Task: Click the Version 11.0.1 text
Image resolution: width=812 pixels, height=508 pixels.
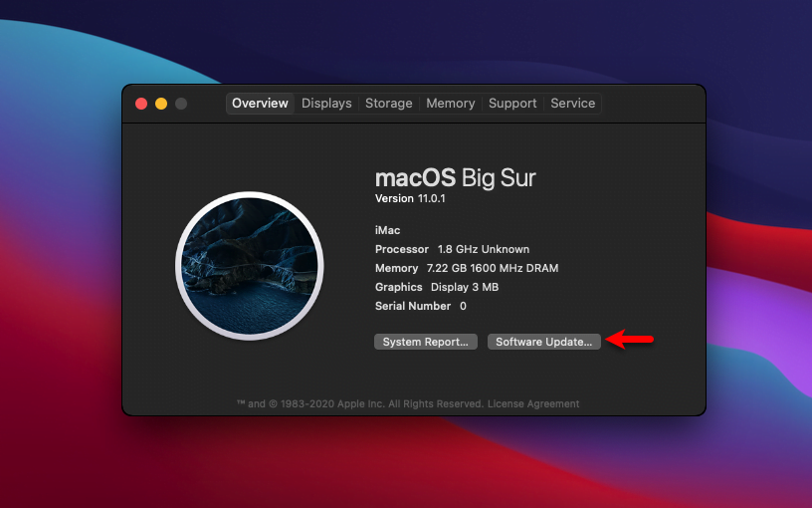Action: pyautogui.click(x=410, y=198)
